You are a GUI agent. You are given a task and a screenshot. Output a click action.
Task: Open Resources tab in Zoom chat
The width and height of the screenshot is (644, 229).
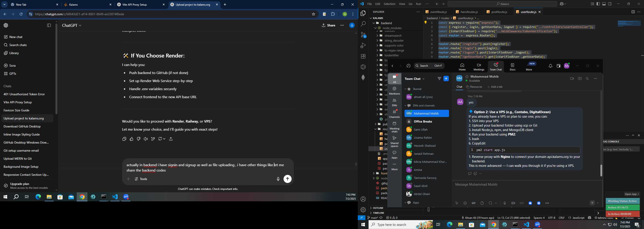click(474, 87)
